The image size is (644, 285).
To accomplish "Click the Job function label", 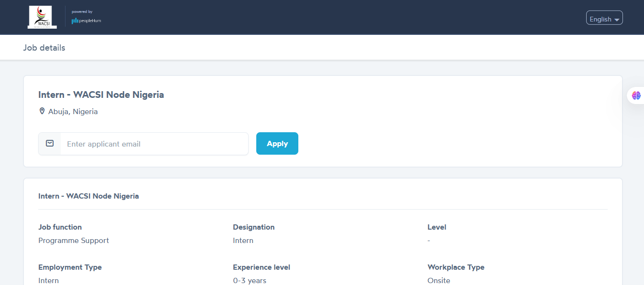I will point(60,227).
